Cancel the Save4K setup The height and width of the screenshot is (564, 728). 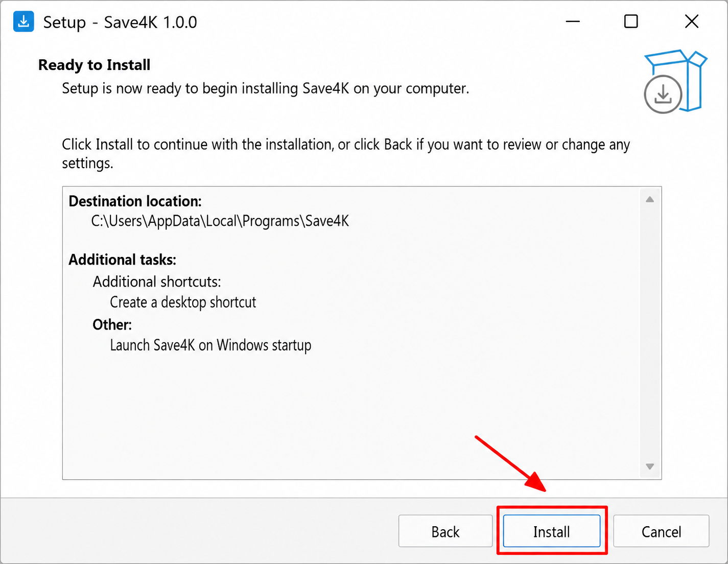661,531
